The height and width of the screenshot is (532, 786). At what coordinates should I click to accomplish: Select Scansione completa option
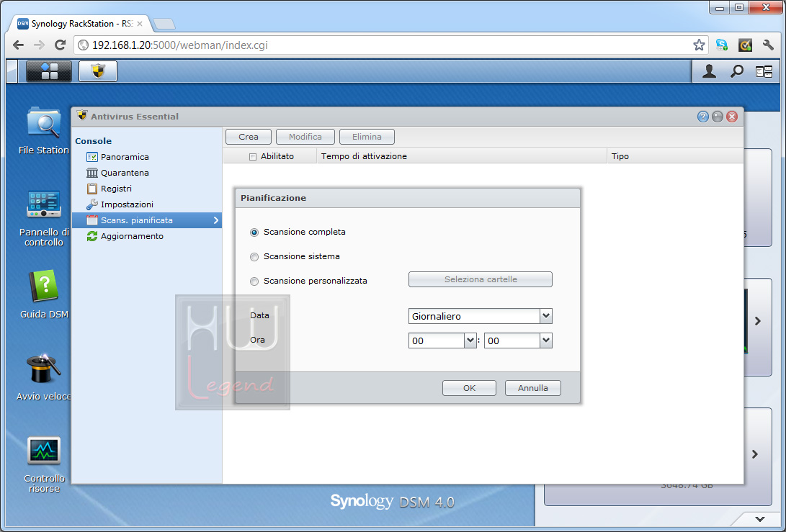[x=254, y=233]
